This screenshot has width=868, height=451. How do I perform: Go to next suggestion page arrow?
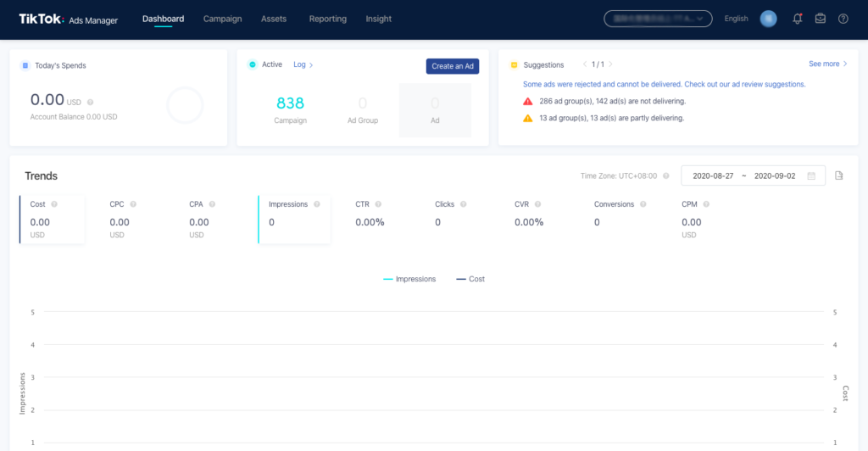611,64
